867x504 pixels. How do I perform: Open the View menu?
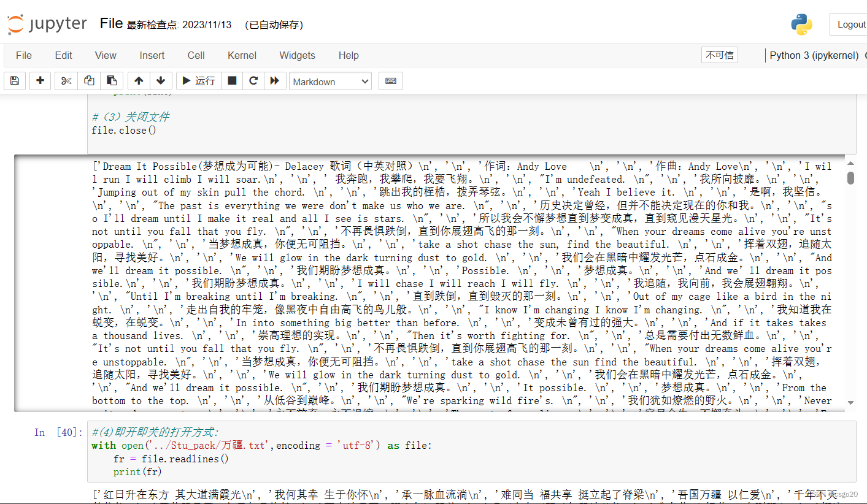tap(106, 55)
